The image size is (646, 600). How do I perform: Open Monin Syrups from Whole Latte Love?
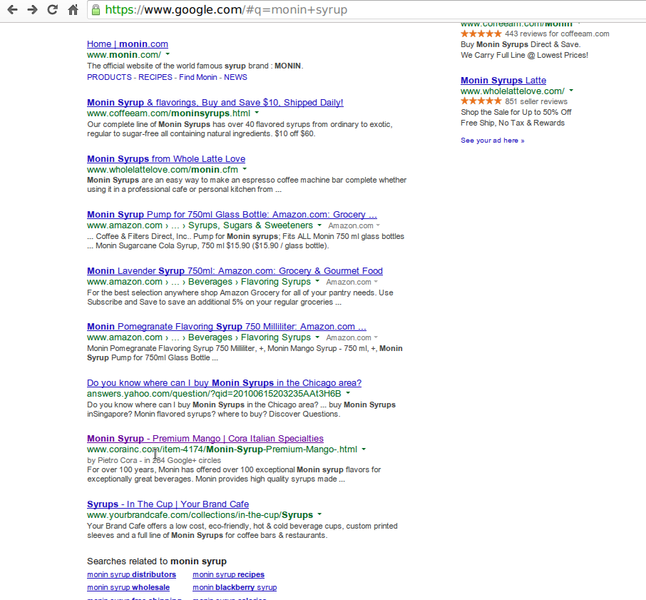[166, 159]
